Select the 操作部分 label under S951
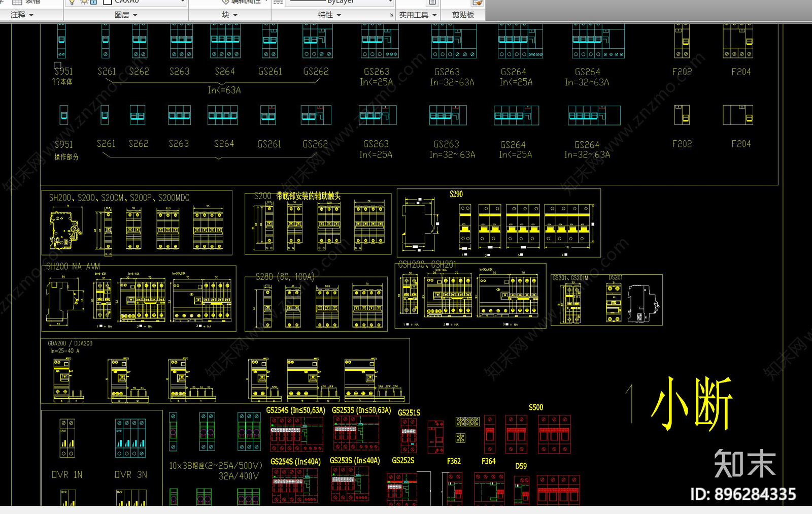The width and height of the screenshot is (812, 514). point(66,157)
